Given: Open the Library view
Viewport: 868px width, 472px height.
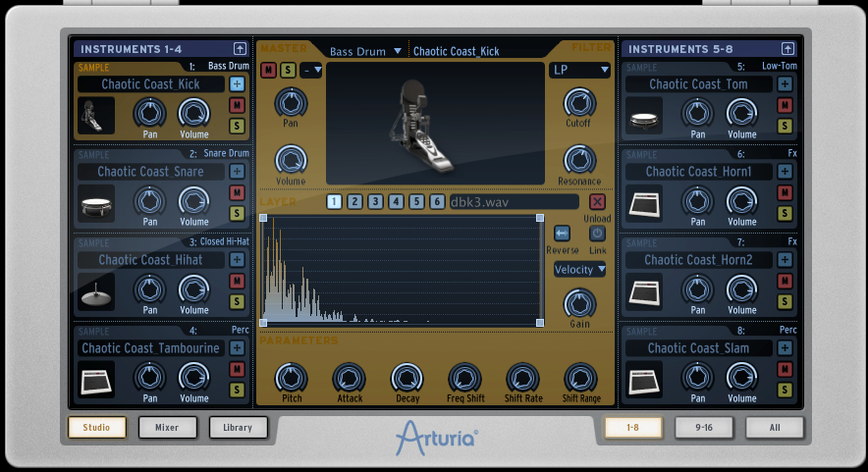Looking at the screenshot, I should pos(238,427).
